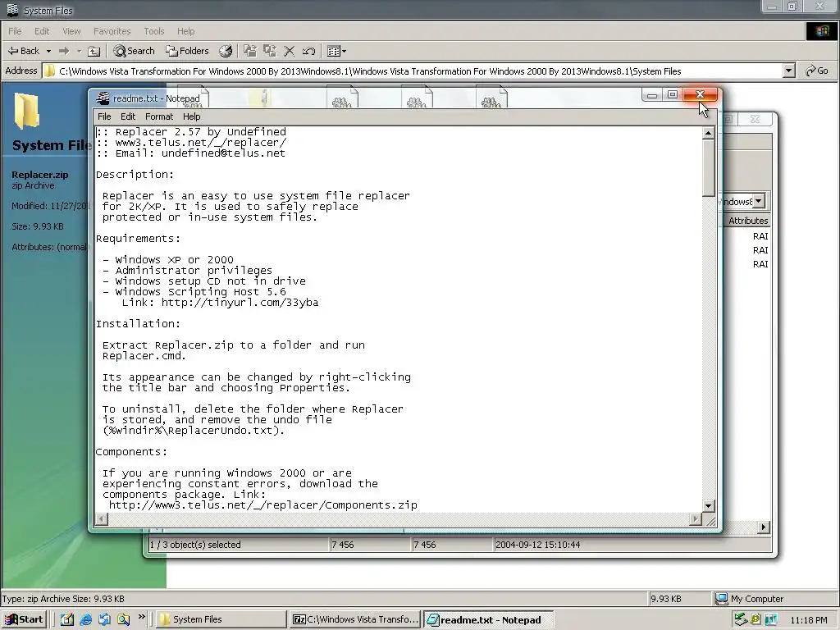The height and width of the screenshot is (630, 840).
Task: Click the Description: heading in readme
Action: pyautogui.click(x=135, y=175)
